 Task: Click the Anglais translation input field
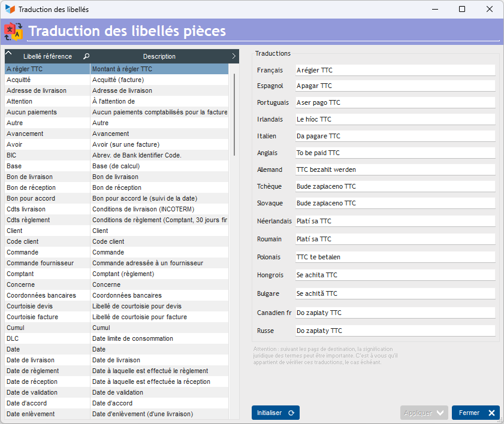[395, 153]
